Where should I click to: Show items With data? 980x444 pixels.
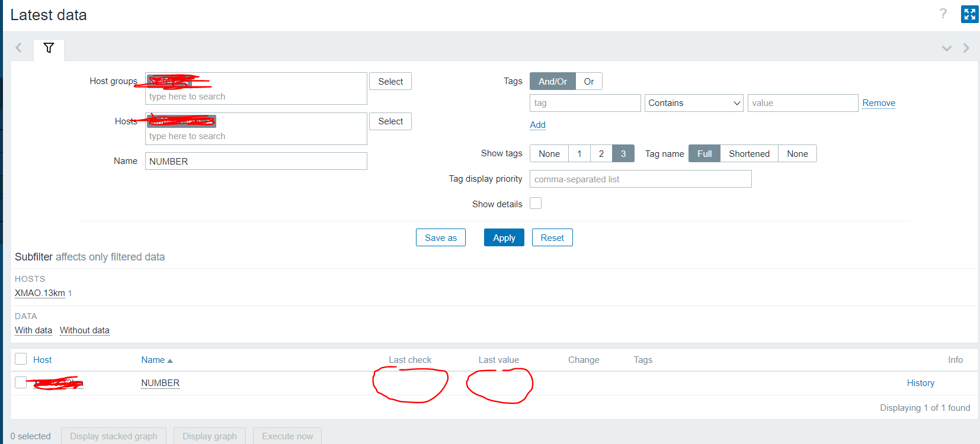(x=33, y=330)
